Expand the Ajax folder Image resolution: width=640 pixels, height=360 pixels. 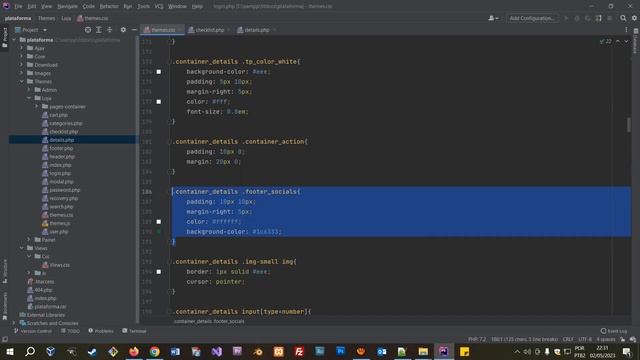pyautogui.click(x=22, y=48)
